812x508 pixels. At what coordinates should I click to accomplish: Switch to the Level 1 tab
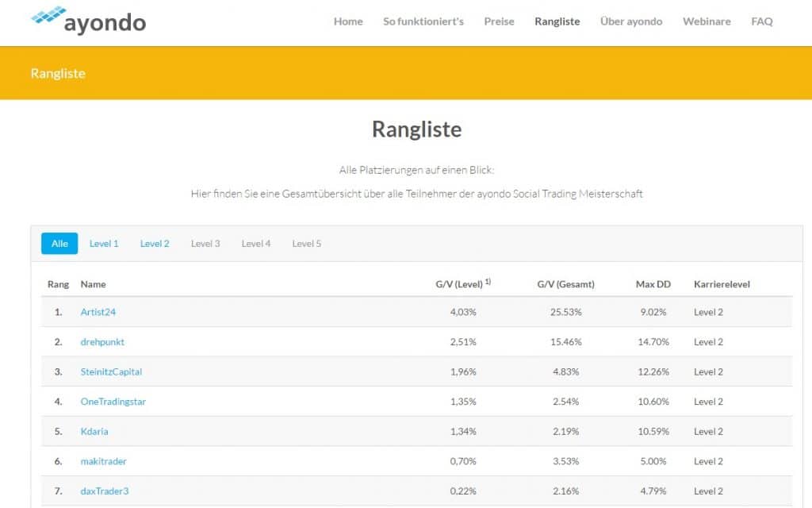coord(104,244)
